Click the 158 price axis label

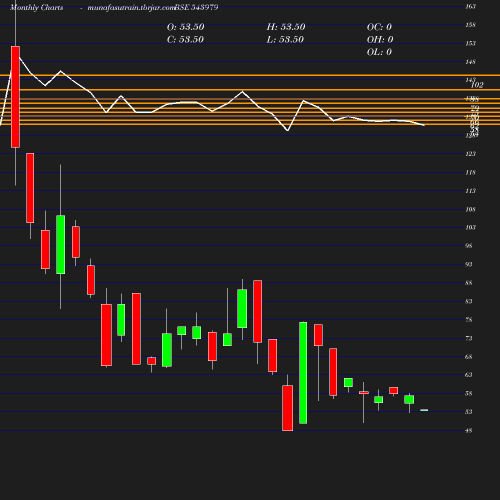(471, 25)
